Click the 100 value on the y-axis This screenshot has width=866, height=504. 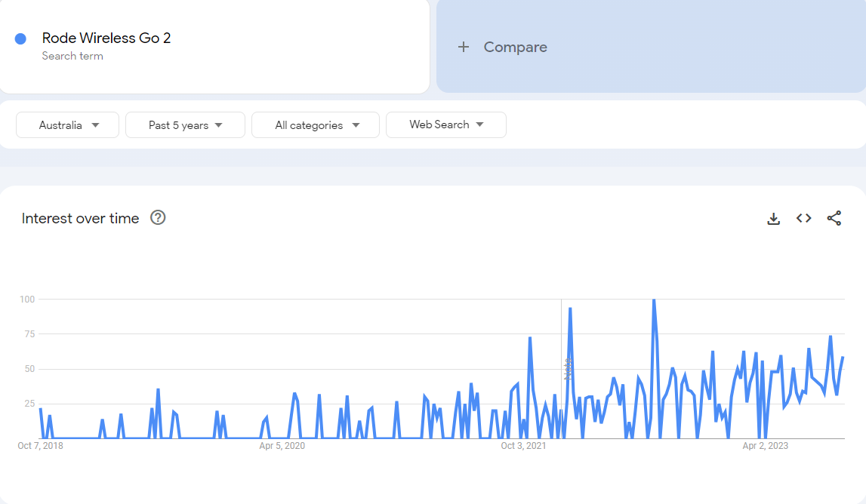click(27, 300)
